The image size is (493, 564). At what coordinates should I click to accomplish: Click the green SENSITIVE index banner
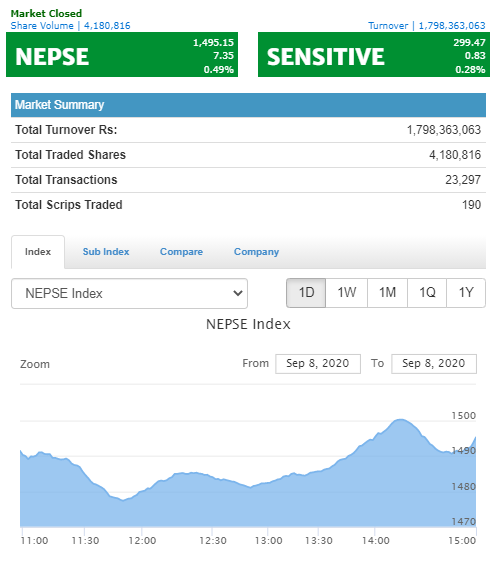374,55
